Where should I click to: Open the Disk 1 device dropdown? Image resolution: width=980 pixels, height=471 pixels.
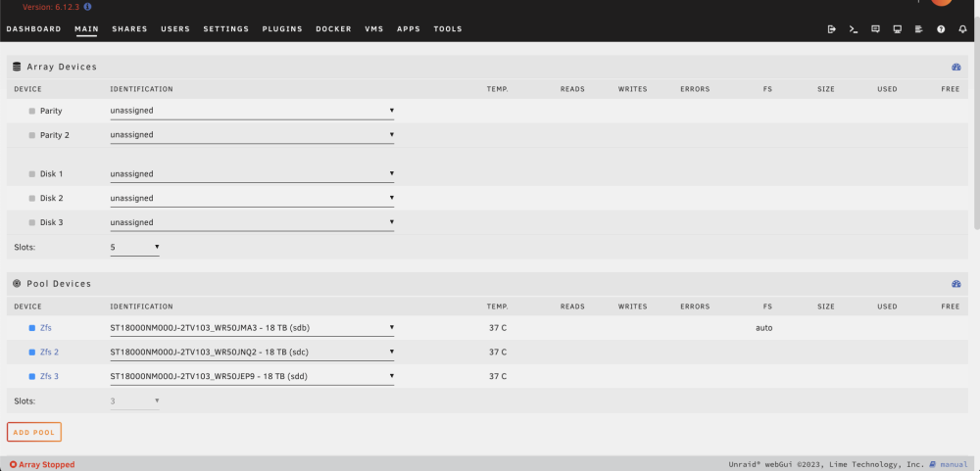coord(252,173)
